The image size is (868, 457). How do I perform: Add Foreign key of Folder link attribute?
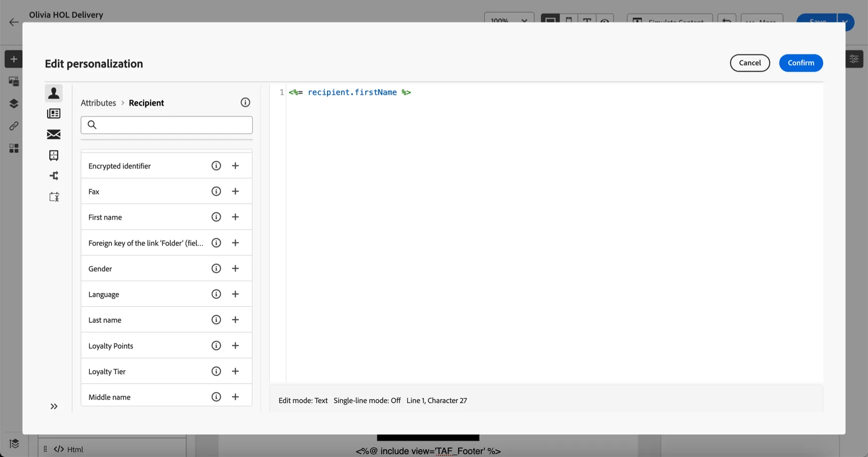(x=235, y=243)
